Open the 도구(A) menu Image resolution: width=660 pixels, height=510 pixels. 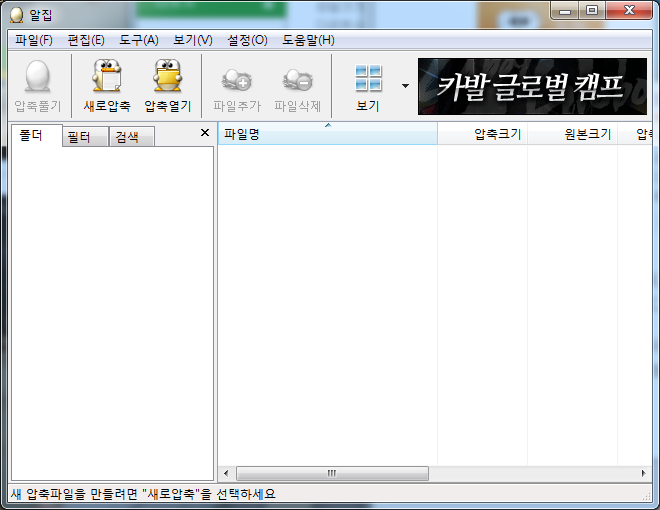coord(138,40)
